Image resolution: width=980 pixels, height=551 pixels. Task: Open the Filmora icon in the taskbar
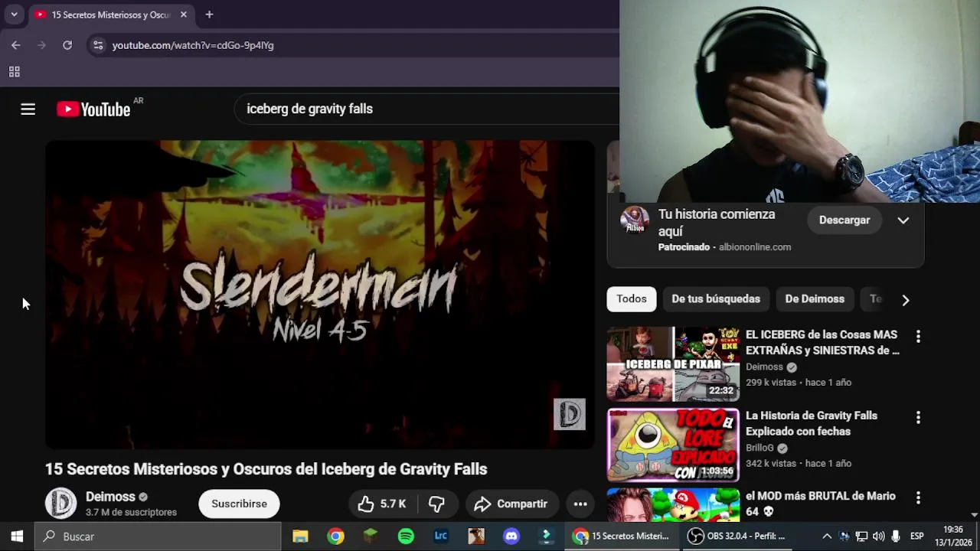547,536
